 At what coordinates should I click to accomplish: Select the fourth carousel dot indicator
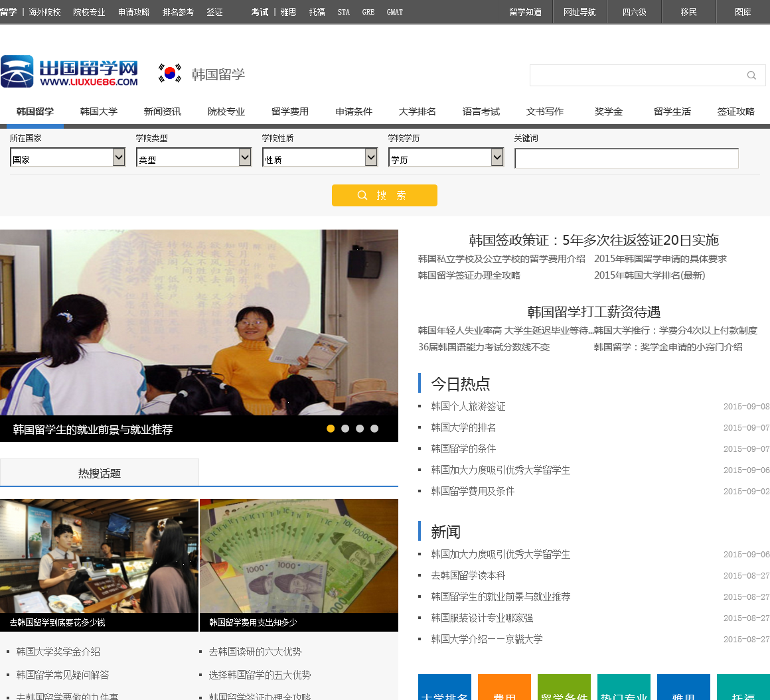(x=374, y=429)
